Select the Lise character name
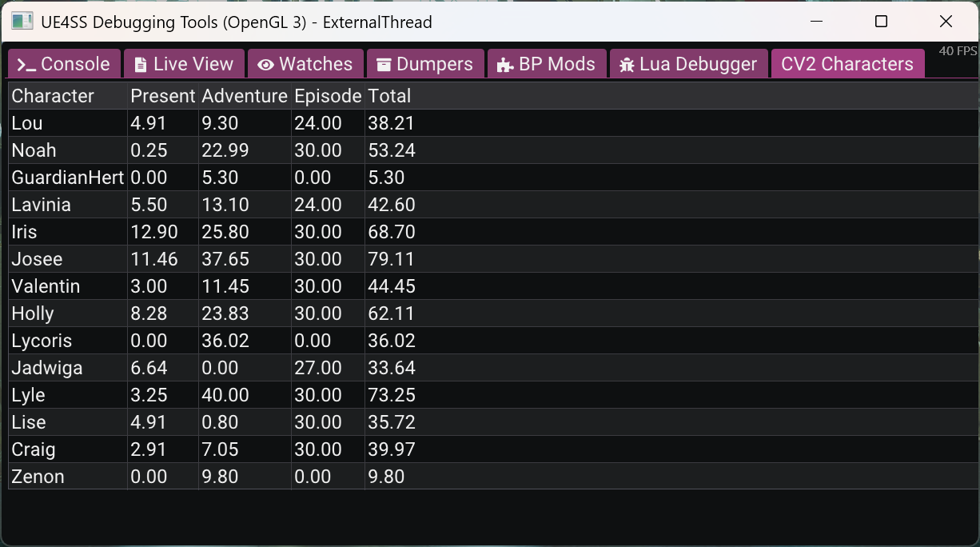 click(x=29, y=422)
